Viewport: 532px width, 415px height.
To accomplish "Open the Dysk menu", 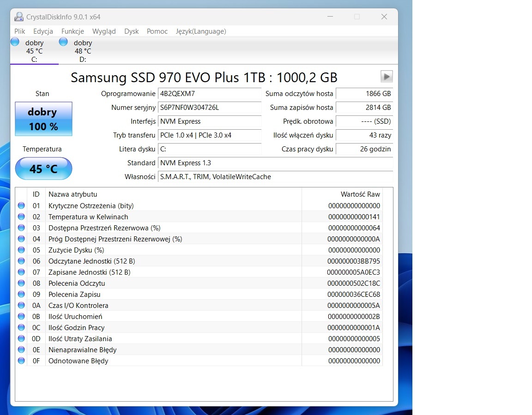I will point(132,31).
